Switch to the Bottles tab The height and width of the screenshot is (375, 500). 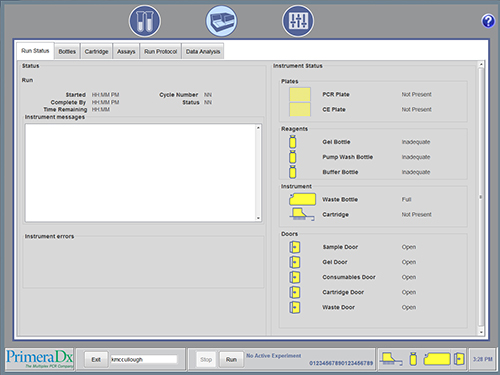67,51
